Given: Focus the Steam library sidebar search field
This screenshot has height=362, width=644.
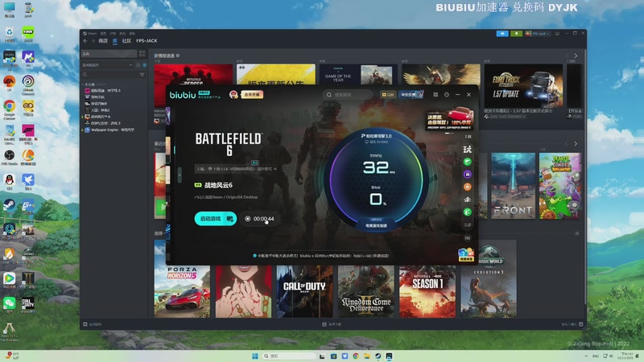Looking at the screenshot, I should tap(110, 75).
